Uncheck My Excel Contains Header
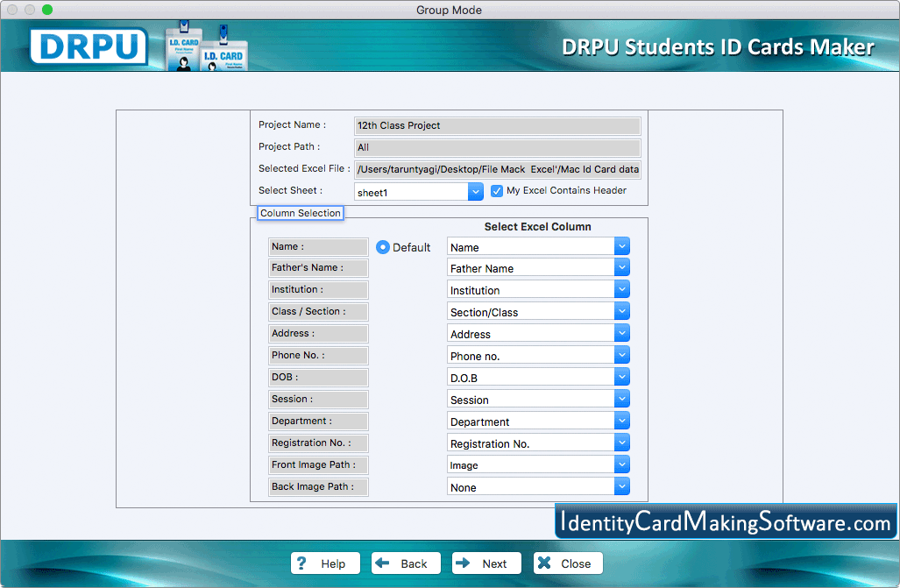 click(497, 191)
